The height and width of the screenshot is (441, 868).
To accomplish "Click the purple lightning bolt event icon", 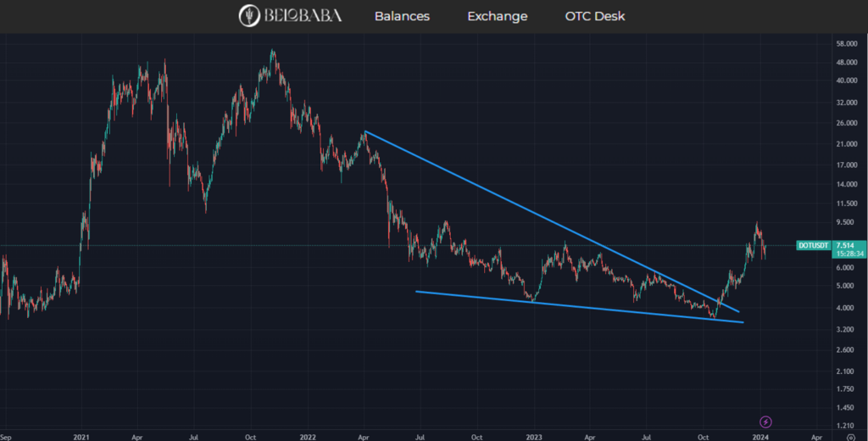I will tap(765, 421).
